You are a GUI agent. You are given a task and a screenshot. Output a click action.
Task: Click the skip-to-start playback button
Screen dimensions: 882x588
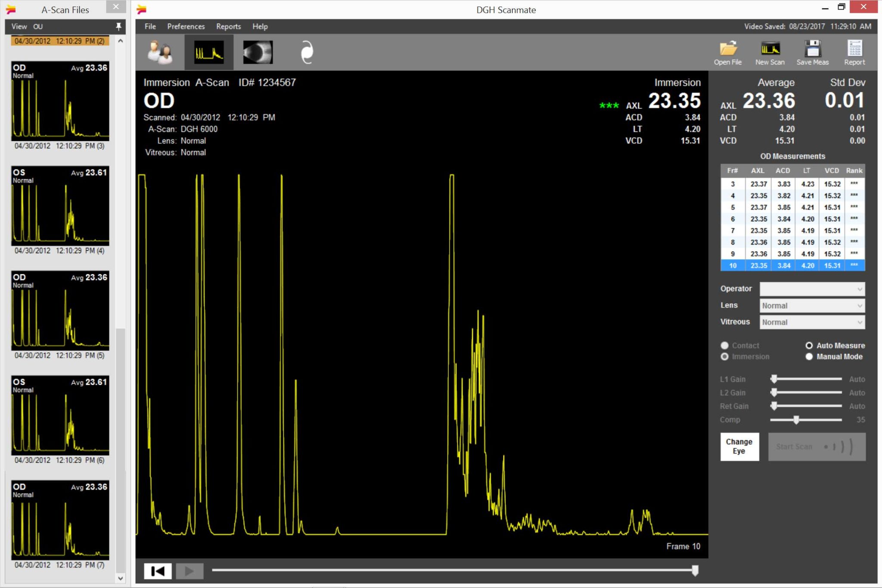(x=158, y=571)
